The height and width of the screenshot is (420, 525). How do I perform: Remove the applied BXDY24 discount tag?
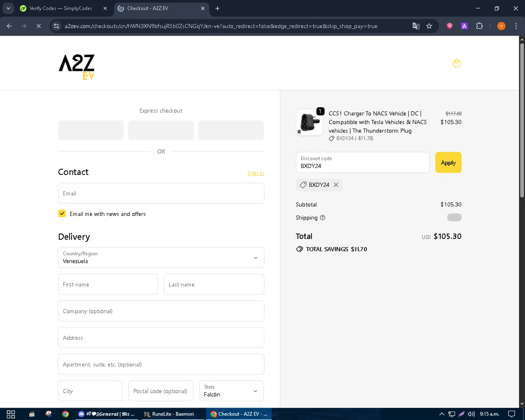336,185
